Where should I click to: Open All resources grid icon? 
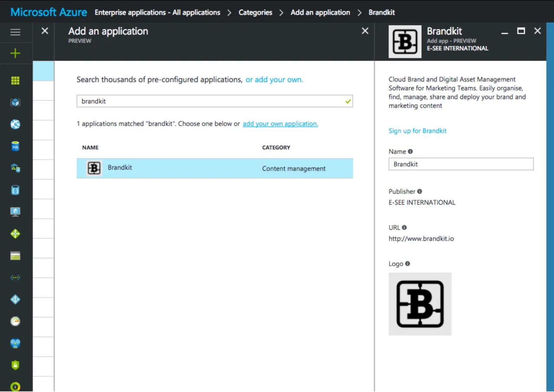coord(15,80)
